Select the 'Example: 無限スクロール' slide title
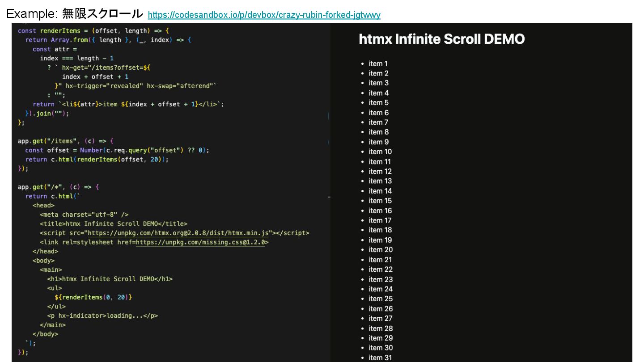This screenshot has height=362, width=644. 75,14
